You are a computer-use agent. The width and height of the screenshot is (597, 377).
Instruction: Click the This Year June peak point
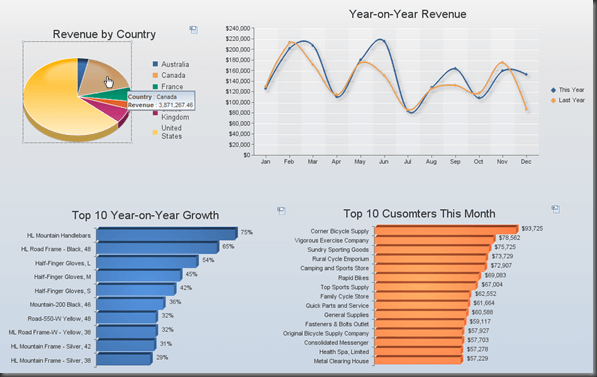tap(383, 41)
